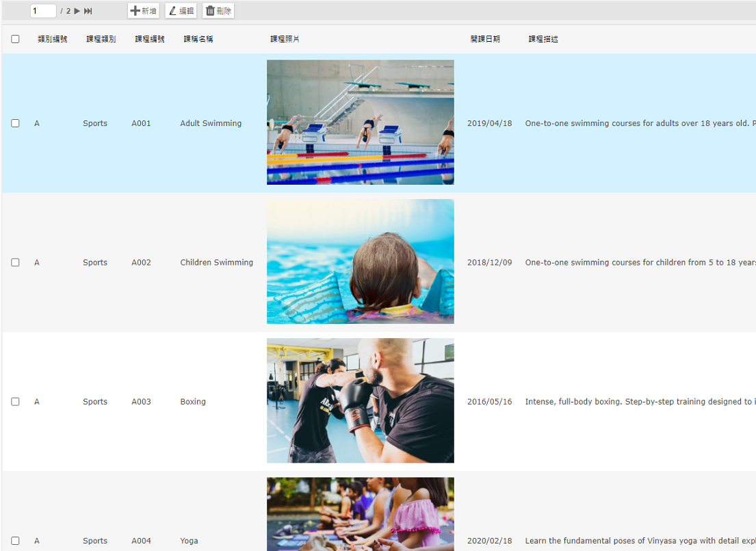The image size is (756, 551).
Task: Sort by 課程編號 column header
Action: click(x=150, y=39)
